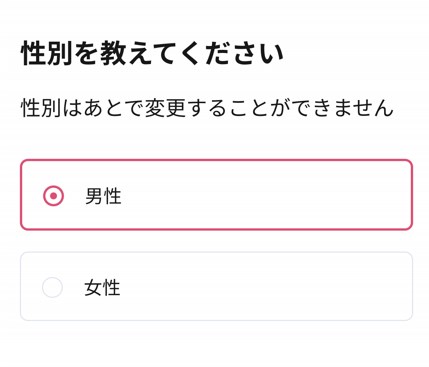This screenshot has height=367, width=429.
Task: Click the gray-bordered 女性 option card
Action: 216,286
